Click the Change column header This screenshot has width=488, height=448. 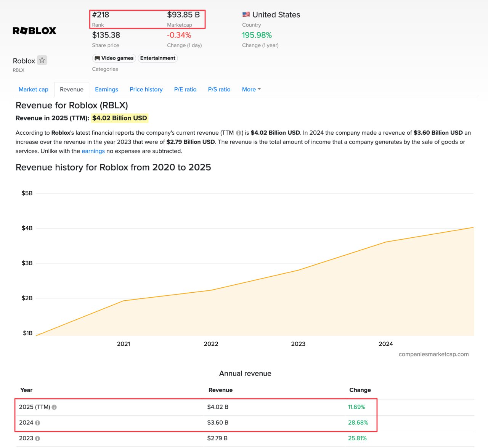click(x=360, y=390)
